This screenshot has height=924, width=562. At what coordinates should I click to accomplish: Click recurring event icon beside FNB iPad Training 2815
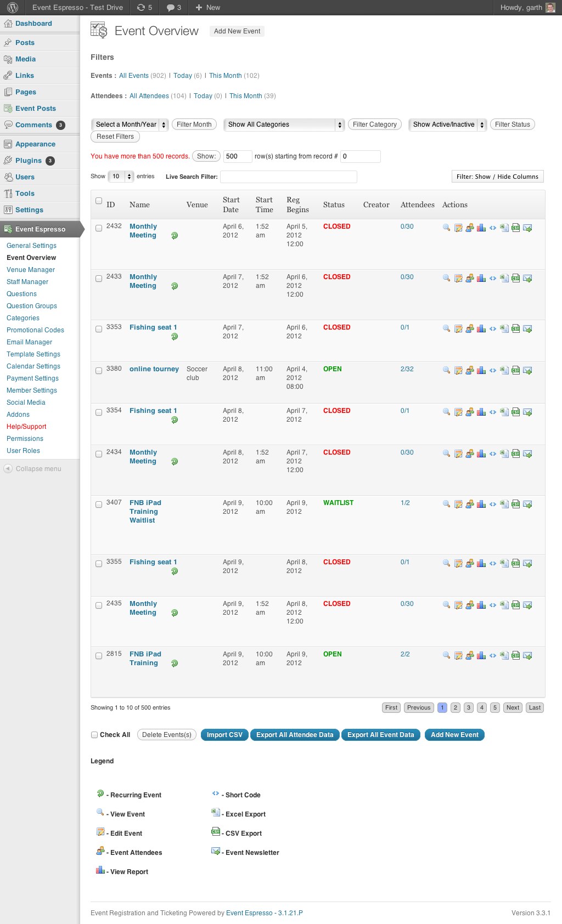(175, 664)
